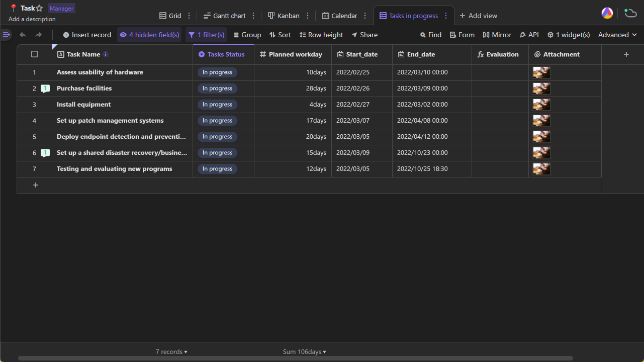Toggle the select-all rows checkbox
This screenshot has height=362, width=644.
pos(35,54)
